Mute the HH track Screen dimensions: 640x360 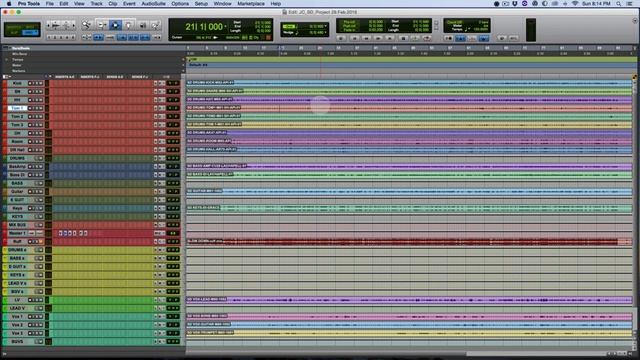click(x=41, y=100)
